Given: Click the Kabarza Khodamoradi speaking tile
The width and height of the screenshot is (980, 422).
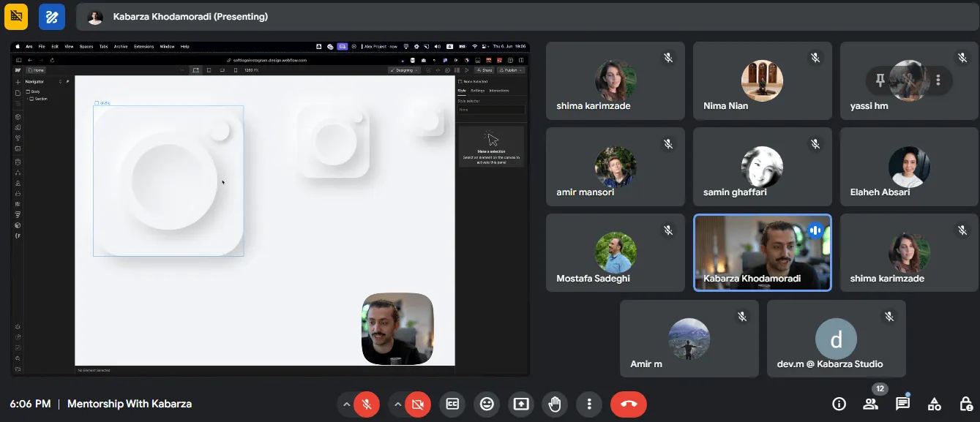Looking at the screenshot, I should coord(762,253).
